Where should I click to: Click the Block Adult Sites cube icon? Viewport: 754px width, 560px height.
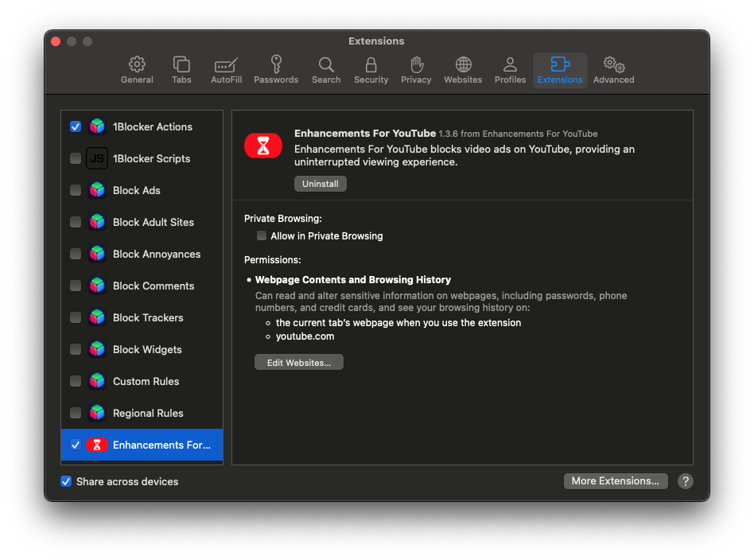point(97,222)
